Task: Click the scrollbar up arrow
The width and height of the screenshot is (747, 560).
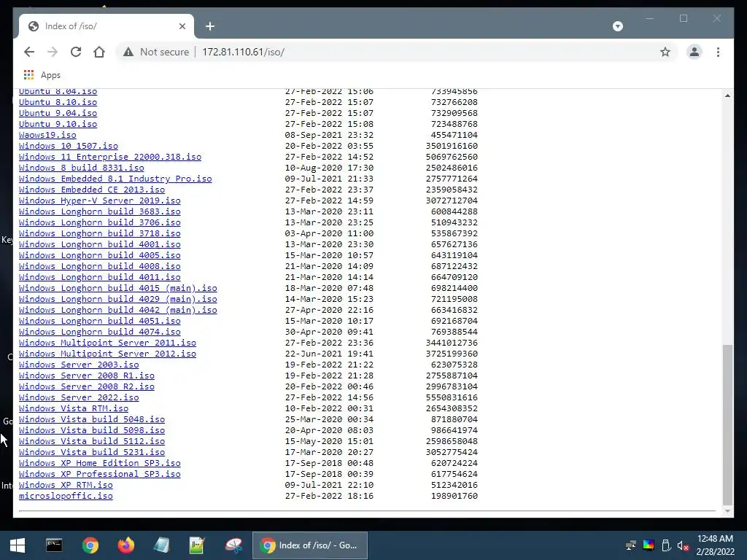Action: click(727, 96)
